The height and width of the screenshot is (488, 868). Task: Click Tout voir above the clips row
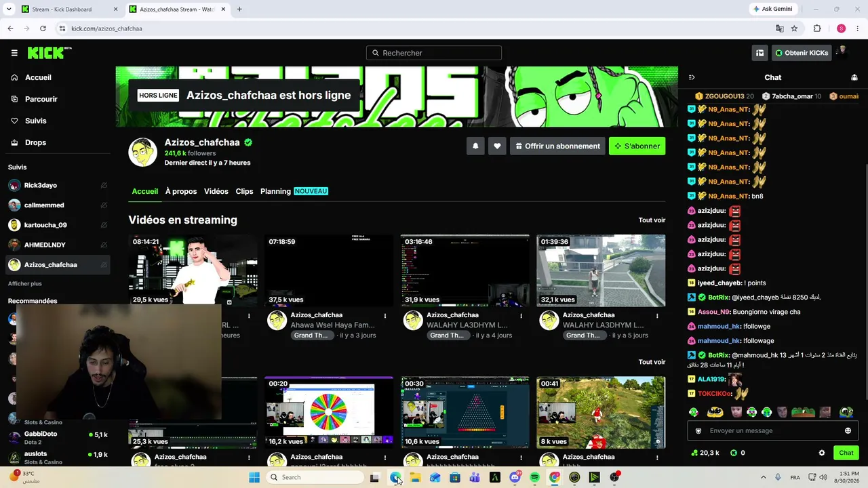[x=652, y=362]
